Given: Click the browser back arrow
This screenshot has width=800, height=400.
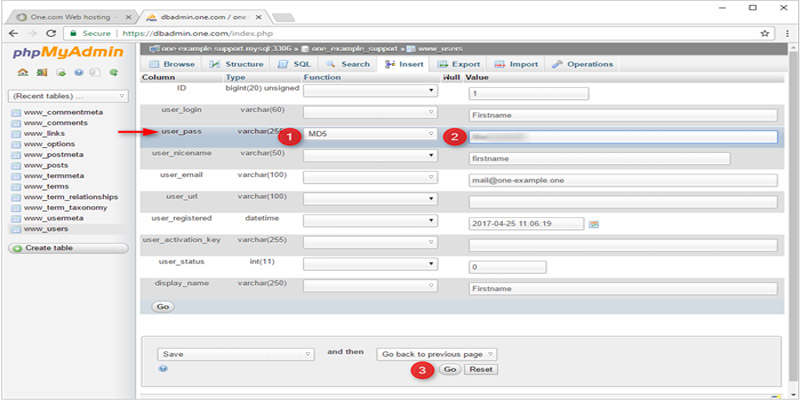Looking at the screenshot, I should [13, 32].
